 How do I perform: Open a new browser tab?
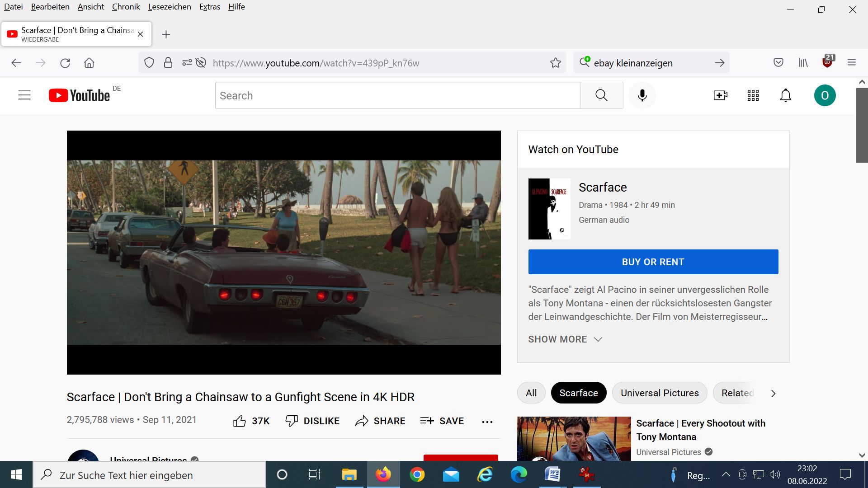[166, 34]
